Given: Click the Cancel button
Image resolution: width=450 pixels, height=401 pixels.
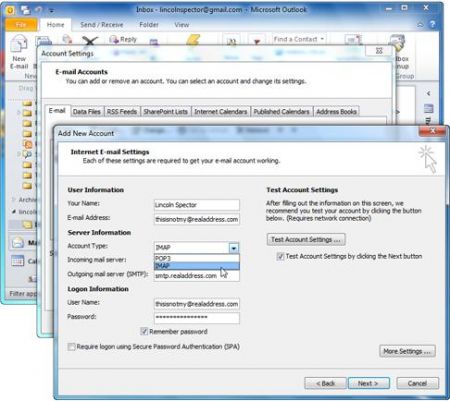Looking at the screenshot, I should tap(417, 383).
